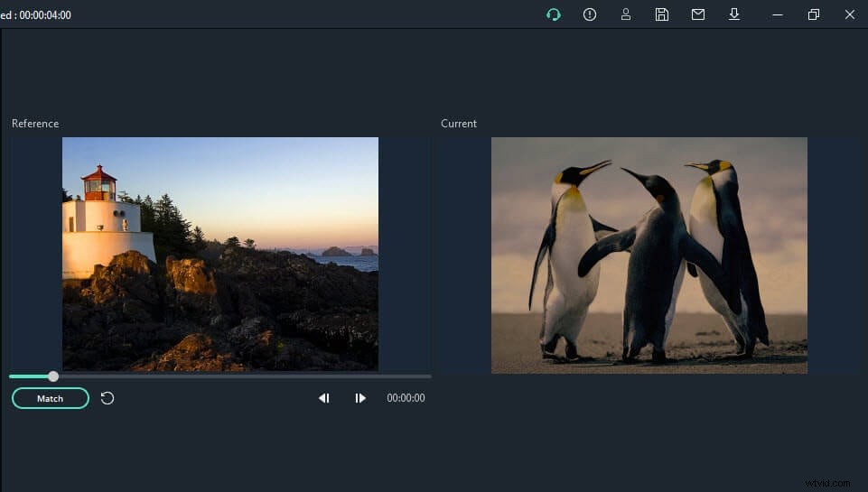Restore down the application window

point(813,15)
